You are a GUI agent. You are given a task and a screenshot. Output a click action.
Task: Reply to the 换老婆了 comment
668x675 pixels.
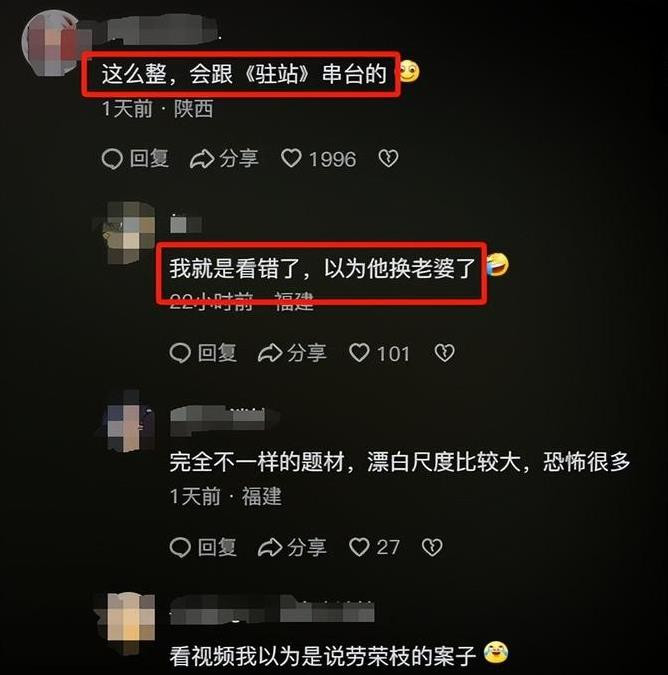[x=203, y=353]
